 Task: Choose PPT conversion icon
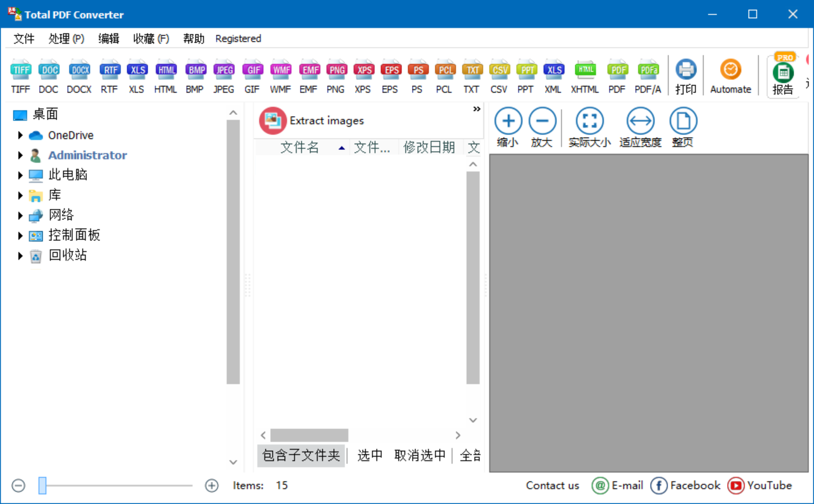tap(526, 76)
